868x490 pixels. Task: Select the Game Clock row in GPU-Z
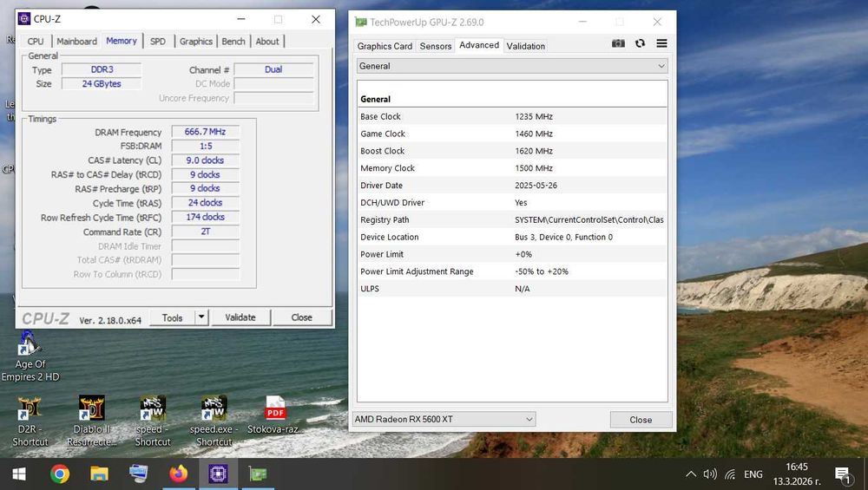pos(512,134)
